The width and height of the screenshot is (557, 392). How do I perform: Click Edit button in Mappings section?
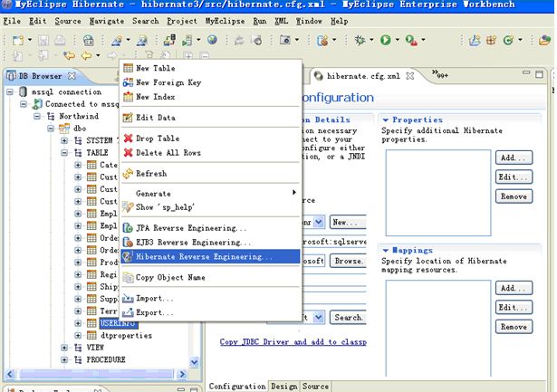[514, 307]
